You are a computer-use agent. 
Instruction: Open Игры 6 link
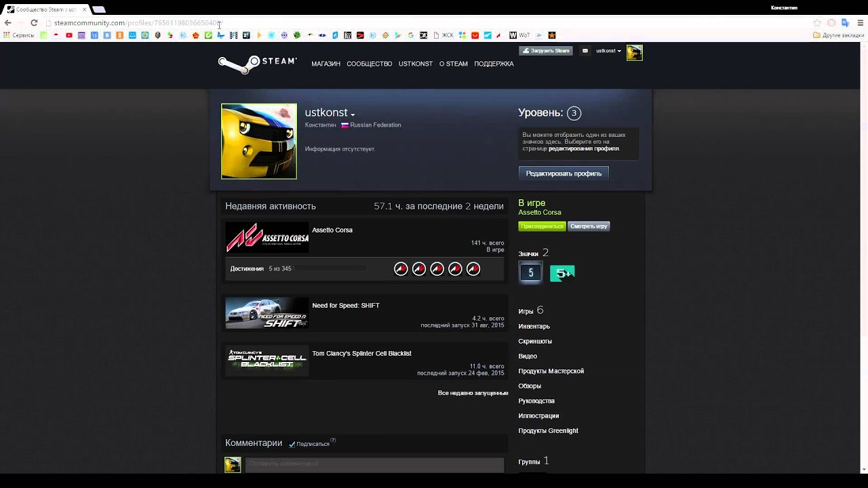click(x=531, y=310)
